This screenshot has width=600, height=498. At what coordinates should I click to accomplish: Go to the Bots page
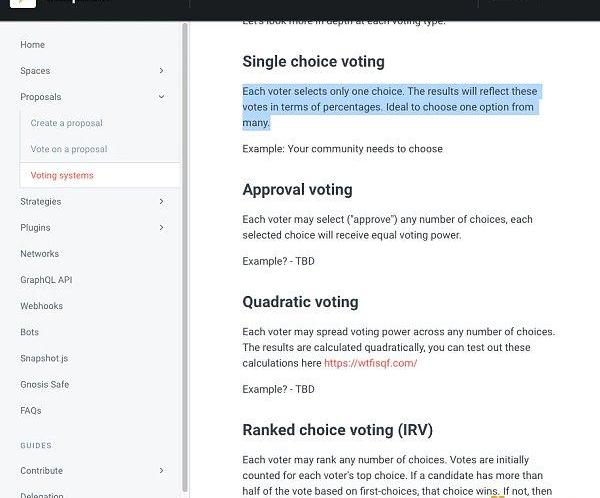(29, 332)
